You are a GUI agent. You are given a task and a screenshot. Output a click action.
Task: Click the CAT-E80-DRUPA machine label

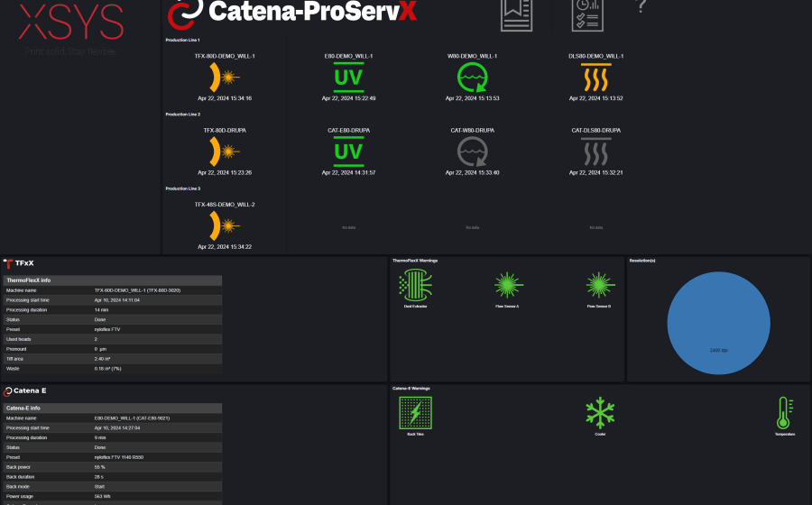[348, 131]
